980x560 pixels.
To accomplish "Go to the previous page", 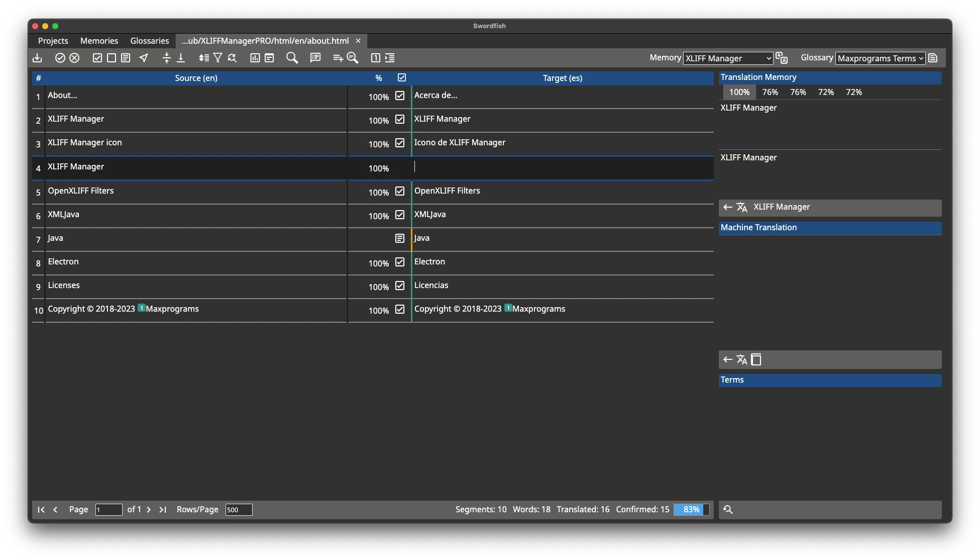I will click(x=55, y=510).
